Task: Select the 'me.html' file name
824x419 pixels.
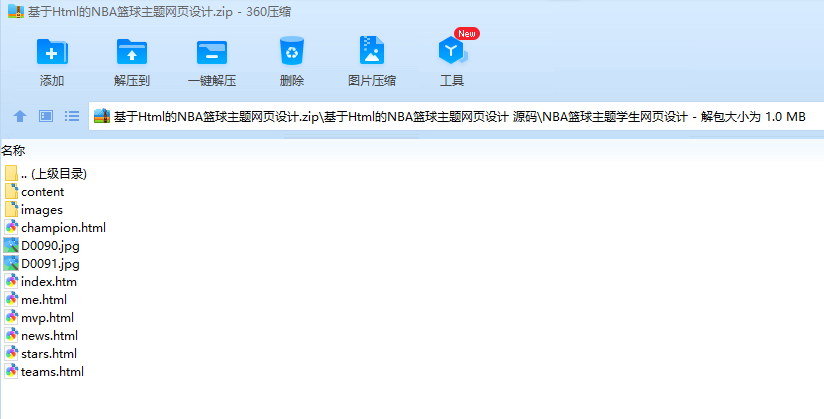Action: click(x=44, y=300)
